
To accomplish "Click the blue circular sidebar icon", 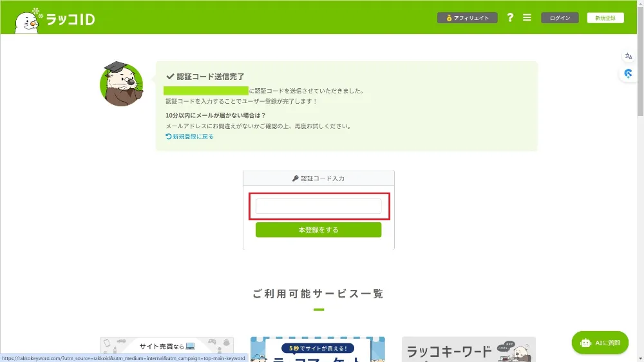I will [x=628, y=74].
